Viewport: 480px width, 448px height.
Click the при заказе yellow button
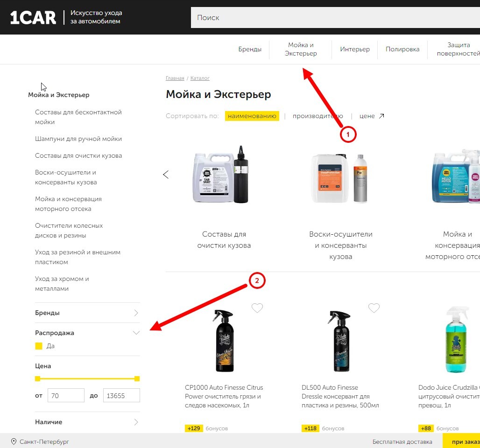461,441
